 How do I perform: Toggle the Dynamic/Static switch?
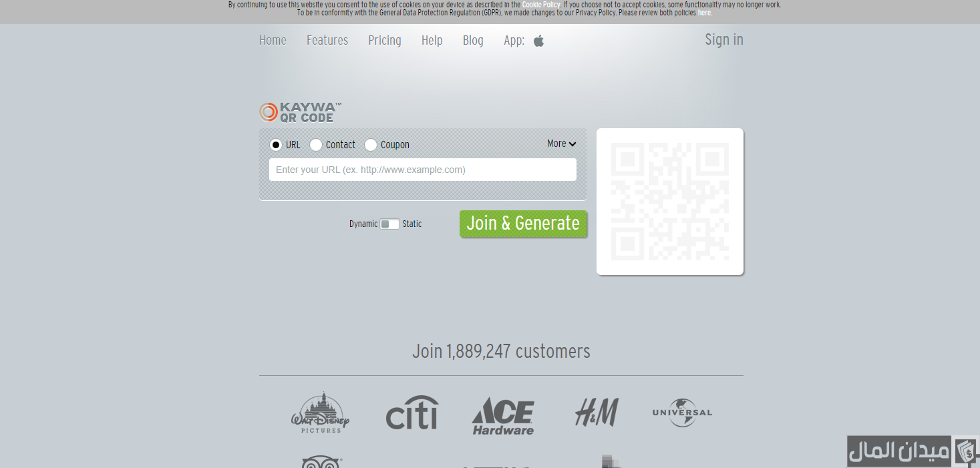click(389, 224)
